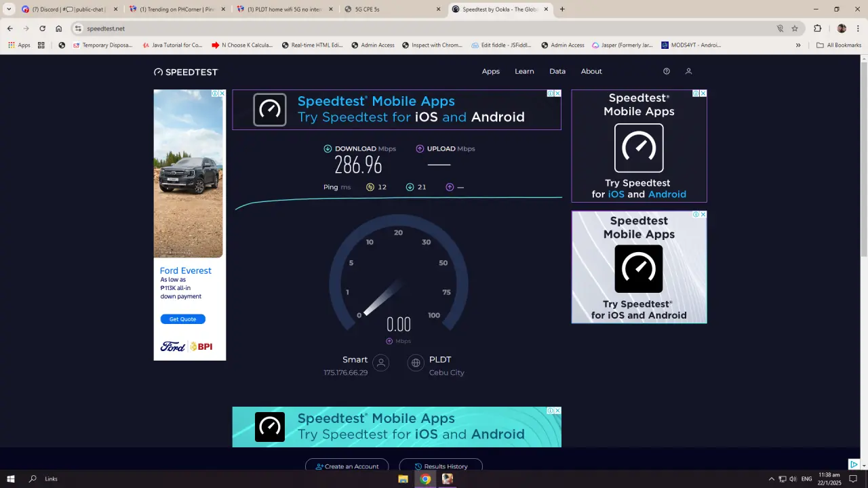The height and width of the screenshot is (488, 868).
Task: Click the Get Quote button
Action: coord(182,319)
